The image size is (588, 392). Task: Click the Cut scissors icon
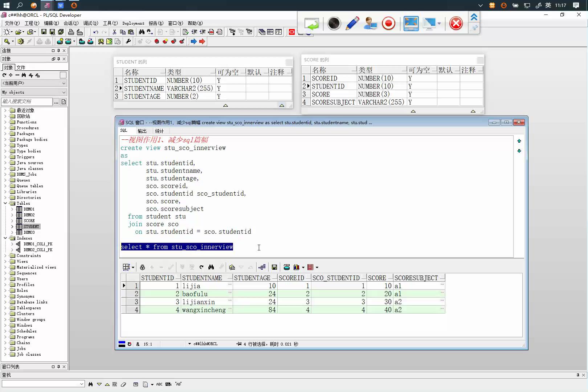point(114,32)
